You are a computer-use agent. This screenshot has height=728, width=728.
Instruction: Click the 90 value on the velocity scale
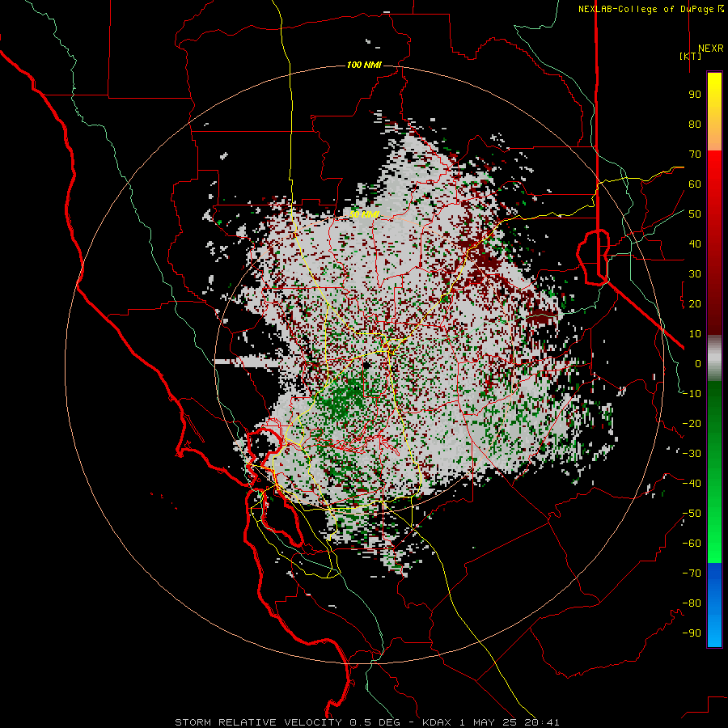coord(695,95)
